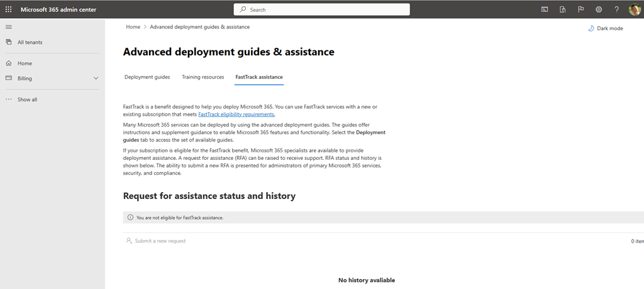This screenshot has height=289, width=644.
Task: Open All tenants in the sidebar
Action: pyautogui.click(x=30, y=42)
